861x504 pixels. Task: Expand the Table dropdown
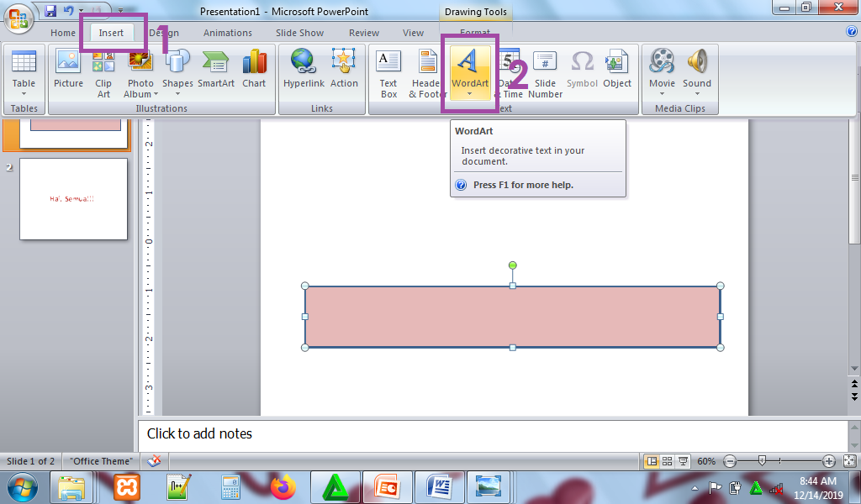tap(24, 93)
